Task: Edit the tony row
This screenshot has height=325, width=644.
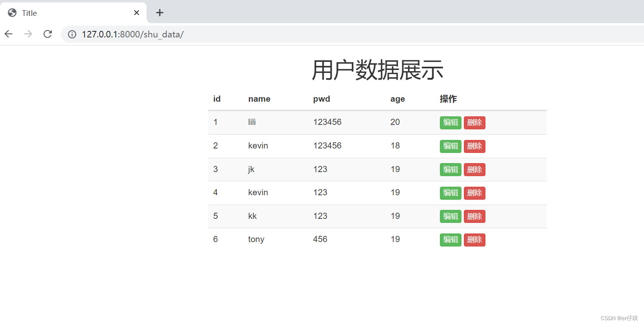Action: tap(450, 240)
